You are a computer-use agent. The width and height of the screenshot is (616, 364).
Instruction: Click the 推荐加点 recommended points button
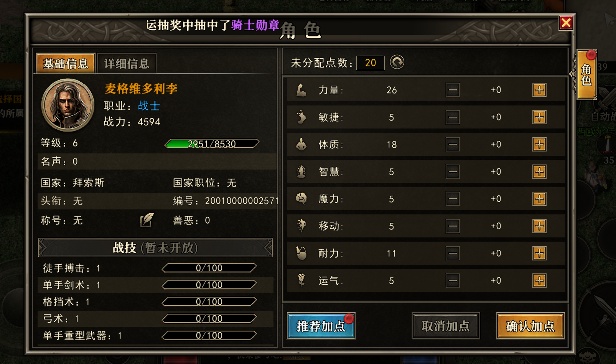[321, 326]
